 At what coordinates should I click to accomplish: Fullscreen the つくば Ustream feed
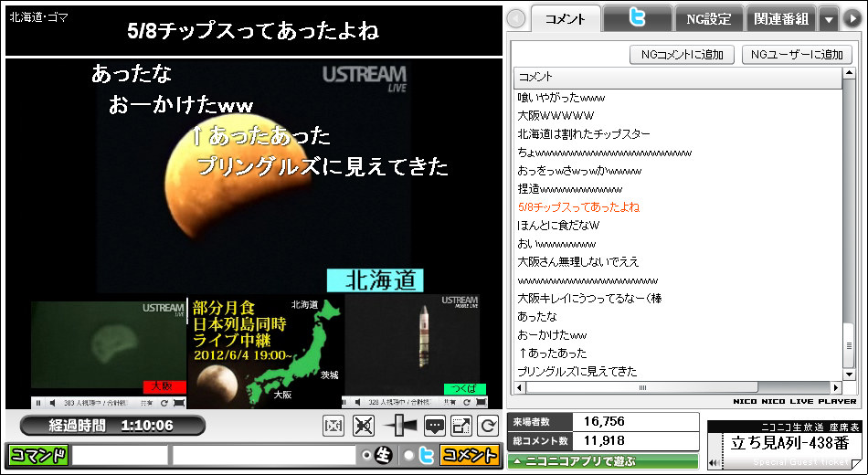click(481, 402)
